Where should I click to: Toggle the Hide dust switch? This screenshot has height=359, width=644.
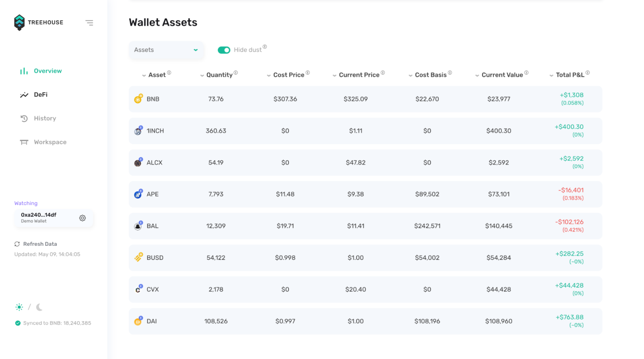[224, 50]
